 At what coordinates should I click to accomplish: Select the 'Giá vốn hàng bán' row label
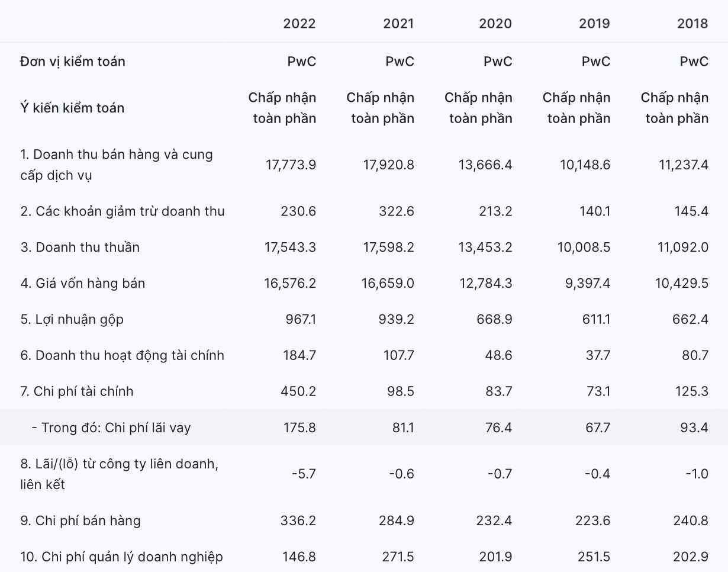(82, 284)
